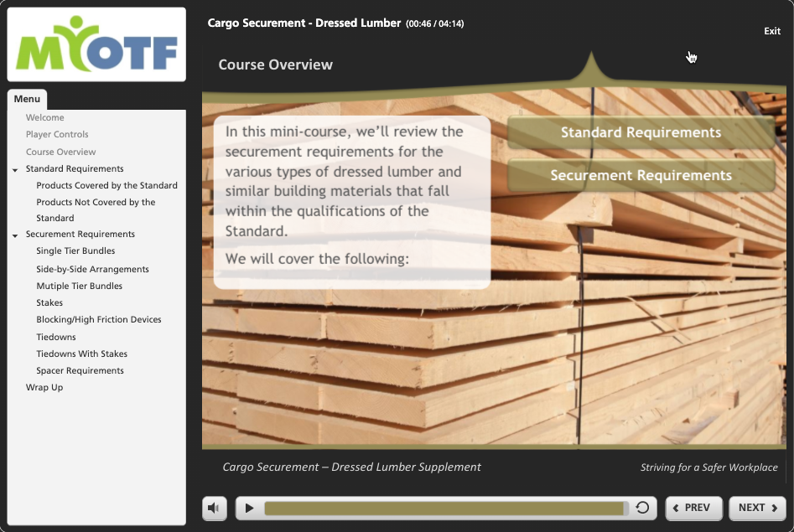
Task: Open the Spacer Requirements lesson
Action: point(80,370)
